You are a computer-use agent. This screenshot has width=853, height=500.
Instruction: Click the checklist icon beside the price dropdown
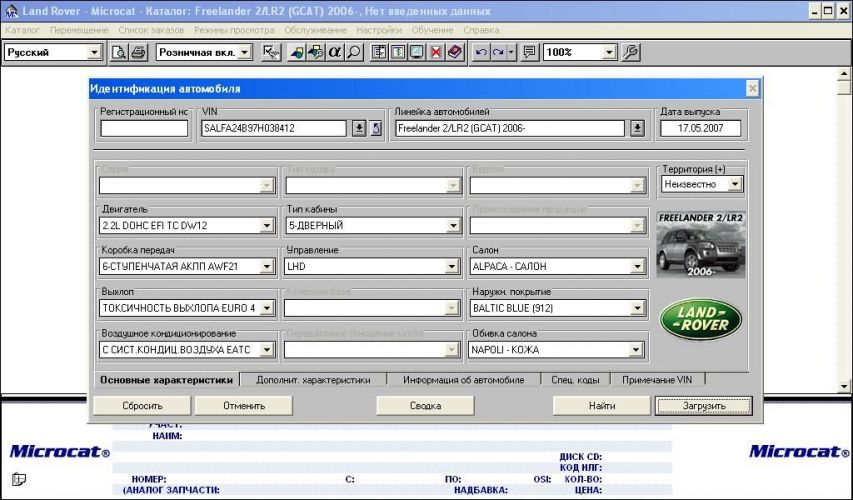tap(270, 52)
